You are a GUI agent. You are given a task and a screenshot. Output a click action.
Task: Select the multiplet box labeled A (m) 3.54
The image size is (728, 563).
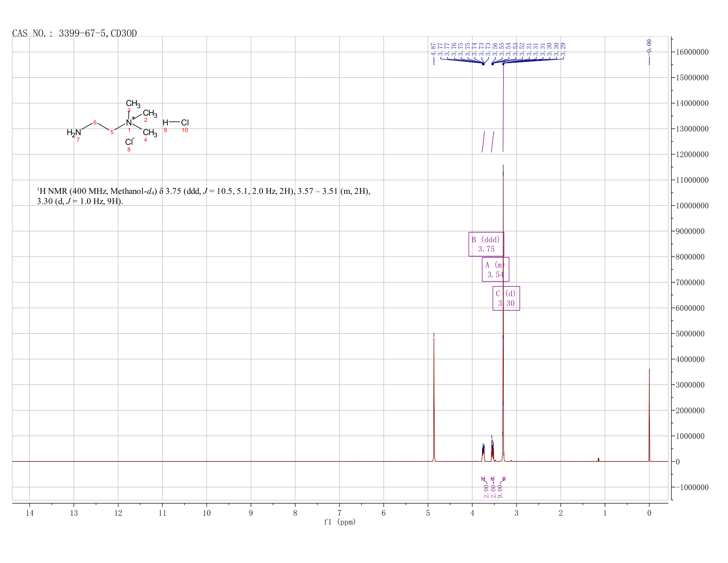point(495,269)
